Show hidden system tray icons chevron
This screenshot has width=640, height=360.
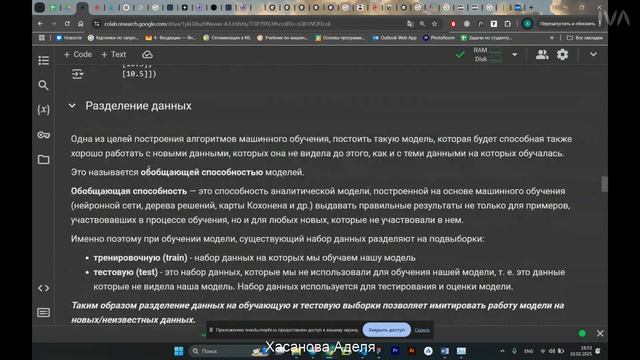click(502, 351)
